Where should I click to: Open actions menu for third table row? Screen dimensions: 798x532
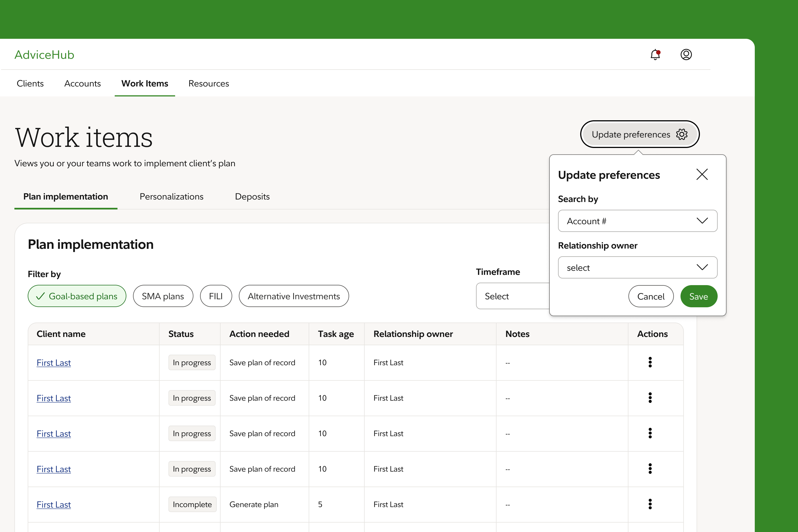(650, 433)
